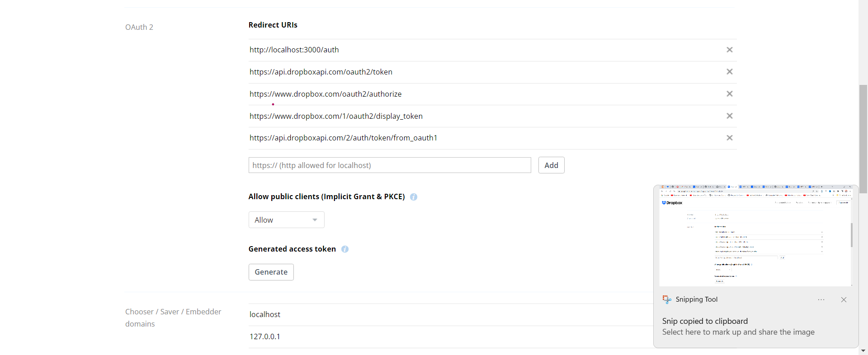
Task: Click the localhost chooser domain entry
Action: pyautogui.click(x=265, y=314)
